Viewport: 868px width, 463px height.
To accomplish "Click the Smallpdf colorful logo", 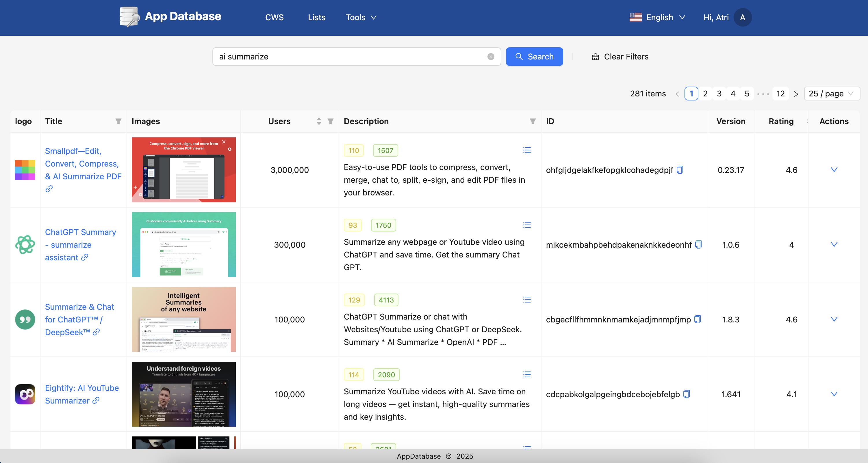I will [25, 170].
